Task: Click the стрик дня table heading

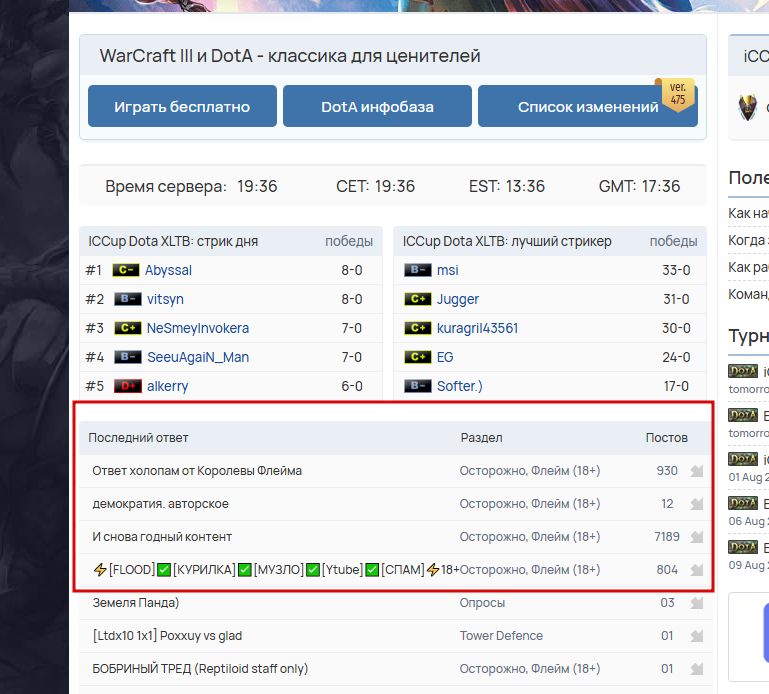Action: tap(173, 241)
